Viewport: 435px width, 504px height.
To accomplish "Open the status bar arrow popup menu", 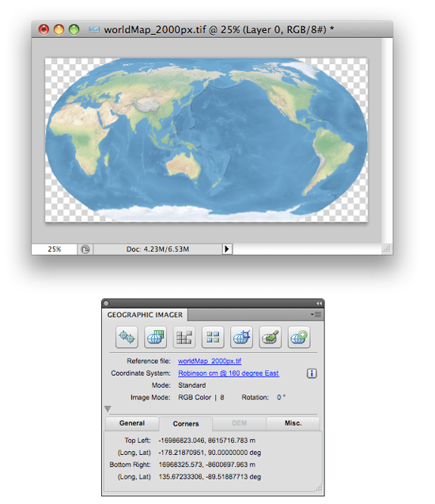I will click(x=227, y=249).
